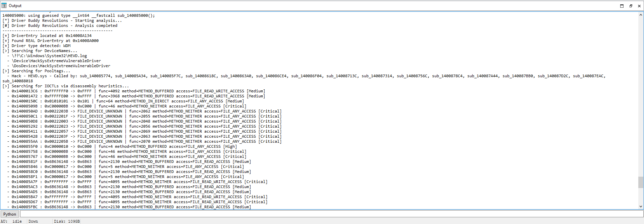Click the vertical scrollbar thumb
Viewport: 644px width, 224px height.
click(641, 182)
